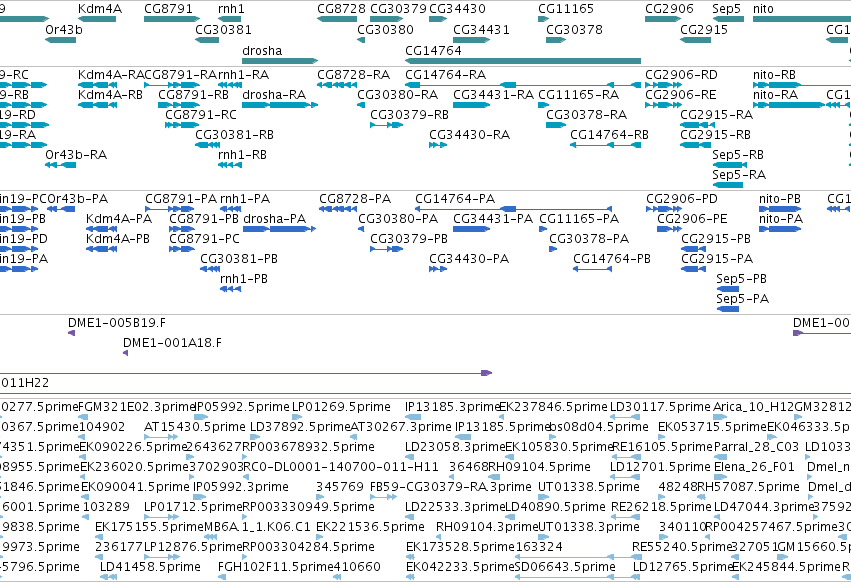The image size is (851, 582).
Task: Select the CG14764-PA protein feature
Action: click(513, 209)
